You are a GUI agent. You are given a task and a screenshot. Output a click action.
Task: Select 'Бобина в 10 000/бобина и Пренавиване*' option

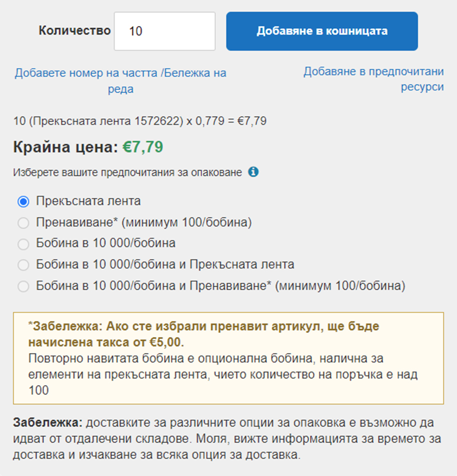coord(23,286)
